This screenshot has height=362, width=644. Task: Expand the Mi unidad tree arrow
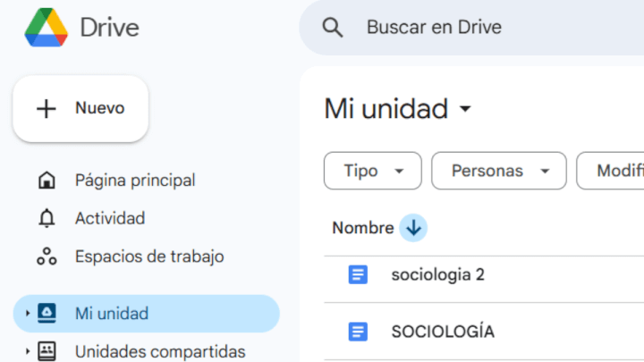tap(28, 313)
